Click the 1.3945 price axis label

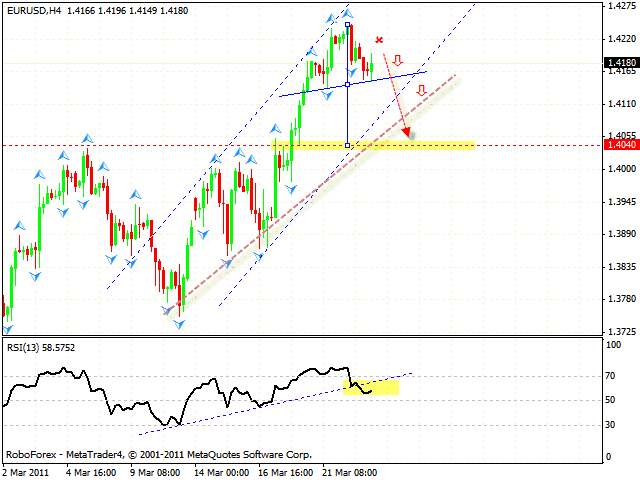(622, 202)
